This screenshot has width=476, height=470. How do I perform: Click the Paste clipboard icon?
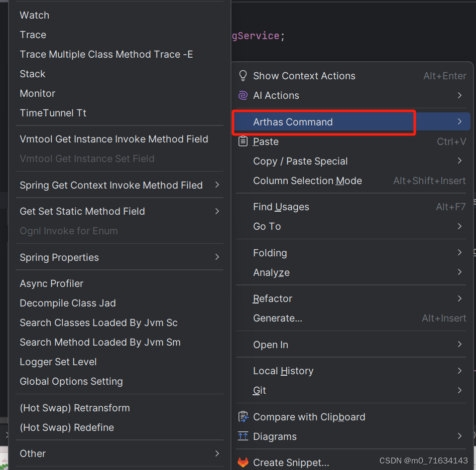point(243,141)
